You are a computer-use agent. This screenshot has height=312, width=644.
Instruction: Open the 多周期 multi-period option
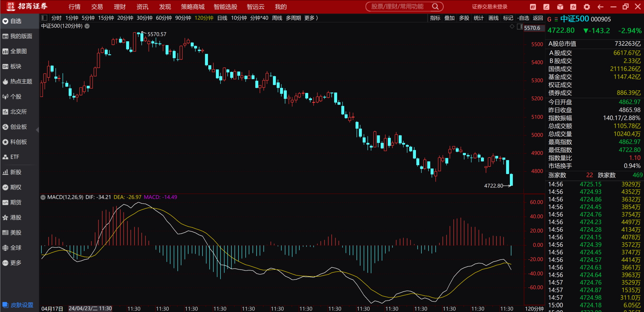click(x=293, y=18)
